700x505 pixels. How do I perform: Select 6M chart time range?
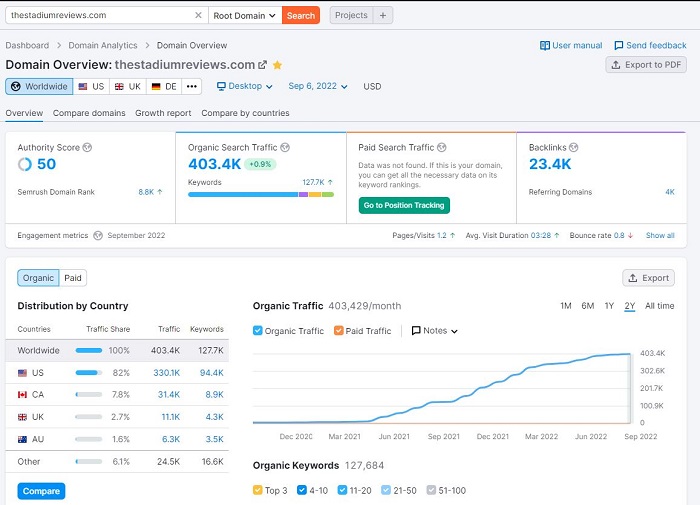click(x=588, y=306)
